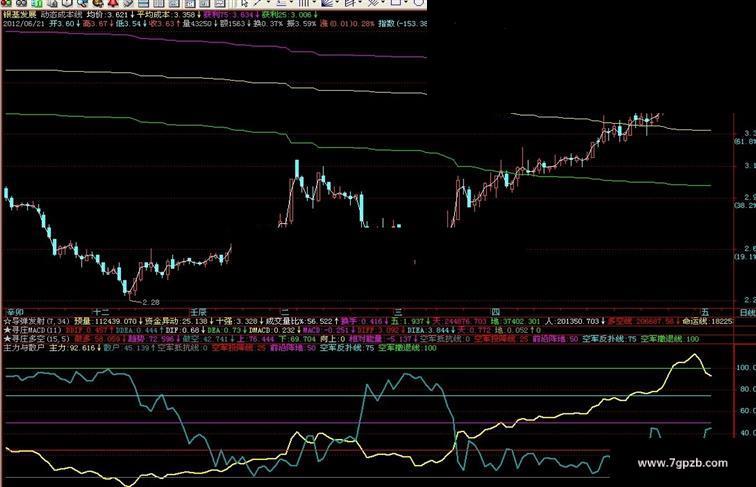
Task: Select the rectangle drawing tool in toolbar
Action: click(x=396, y=2)
